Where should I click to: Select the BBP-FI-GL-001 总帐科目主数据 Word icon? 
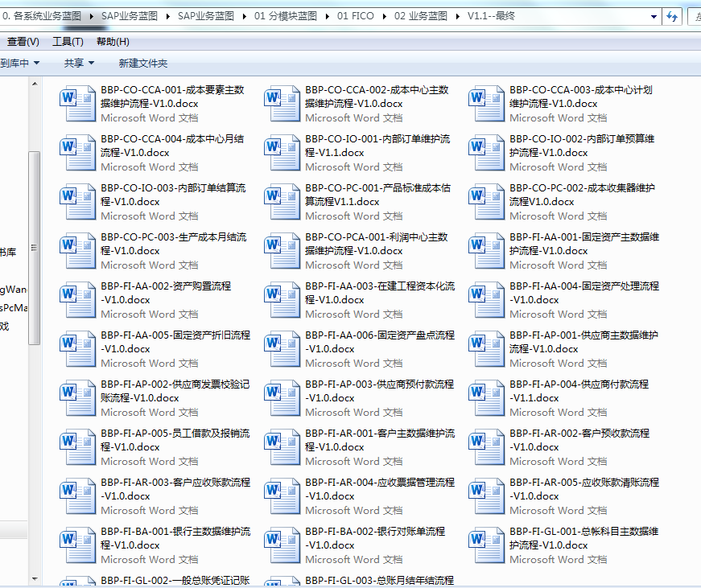point(487,545)
